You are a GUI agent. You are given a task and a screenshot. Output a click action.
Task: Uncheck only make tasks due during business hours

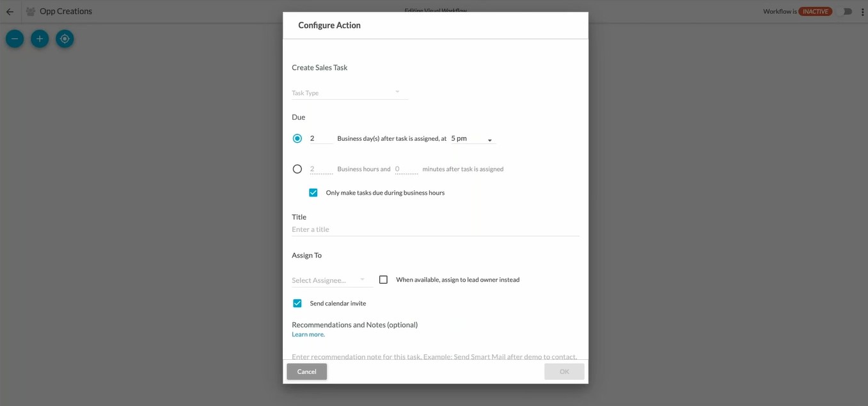313,193
